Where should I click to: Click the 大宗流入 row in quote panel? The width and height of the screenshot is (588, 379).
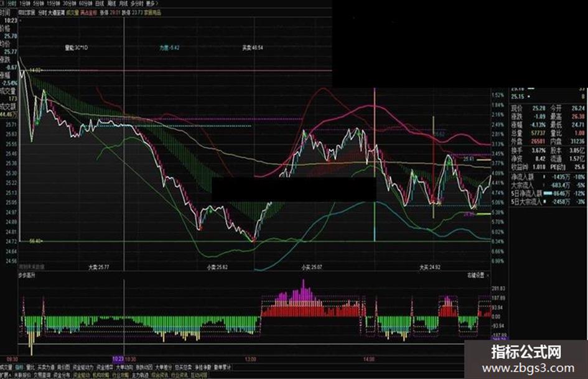tap(548, 185)
